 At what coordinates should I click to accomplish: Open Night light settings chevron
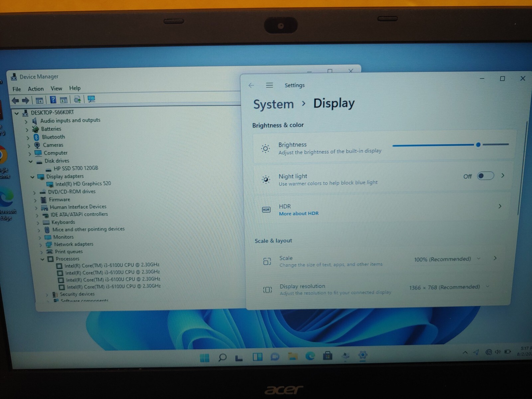(503, 175)
